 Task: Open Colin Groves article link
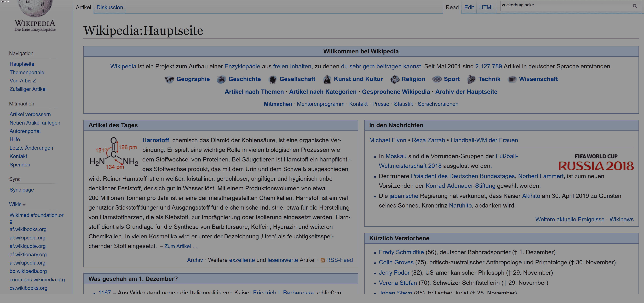(x=396, y=263)
